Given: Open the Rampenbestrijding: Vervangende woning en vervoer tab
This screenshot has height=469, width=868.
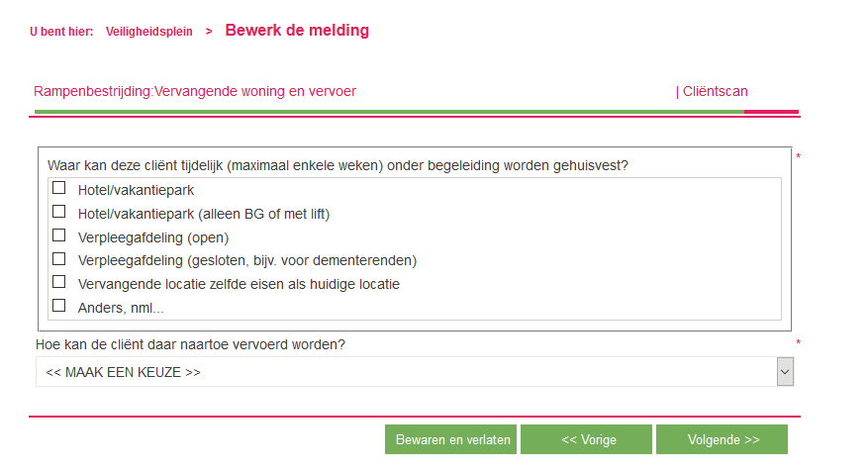Looking at the screenshot, I should (195, 92).
